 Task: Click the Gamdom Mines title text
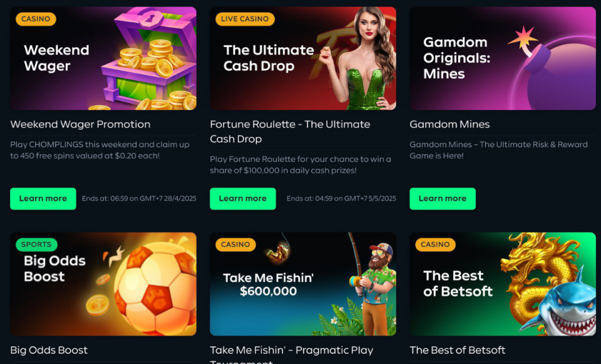(x=449, y=124)
